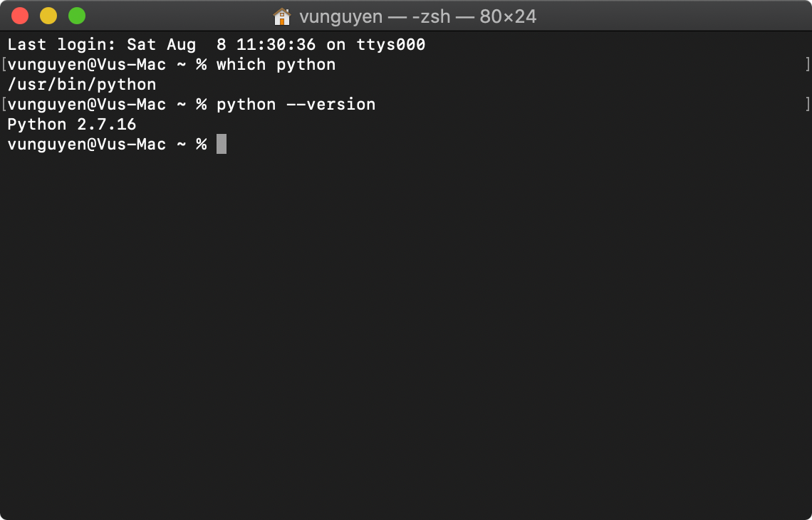Click the 'Python 2.7.16' output line

tap(72, 125)
